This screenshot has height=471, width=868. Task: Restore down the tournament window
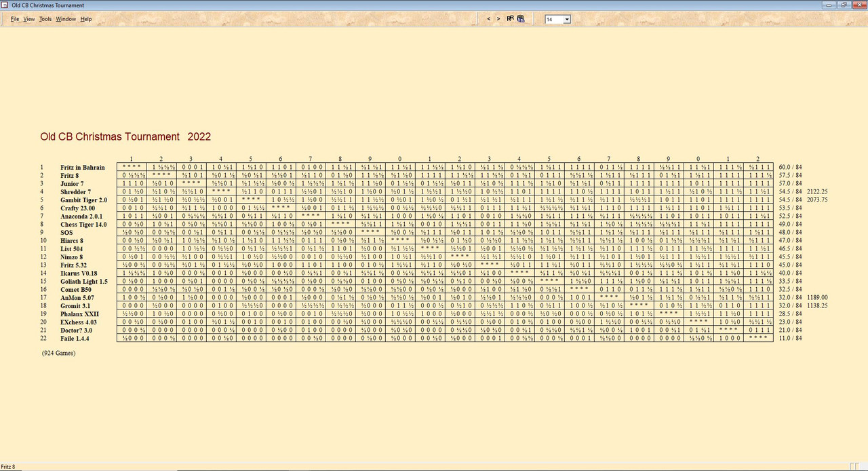pos(845,5)
